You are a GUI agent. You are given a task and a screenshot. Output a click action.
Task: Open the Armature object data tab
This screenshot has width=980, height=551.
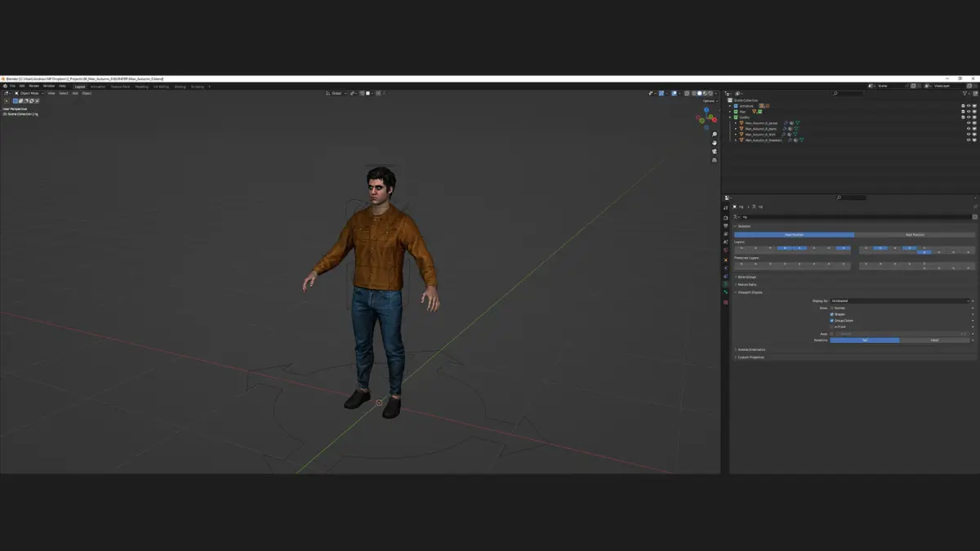[x=725, y=284]
